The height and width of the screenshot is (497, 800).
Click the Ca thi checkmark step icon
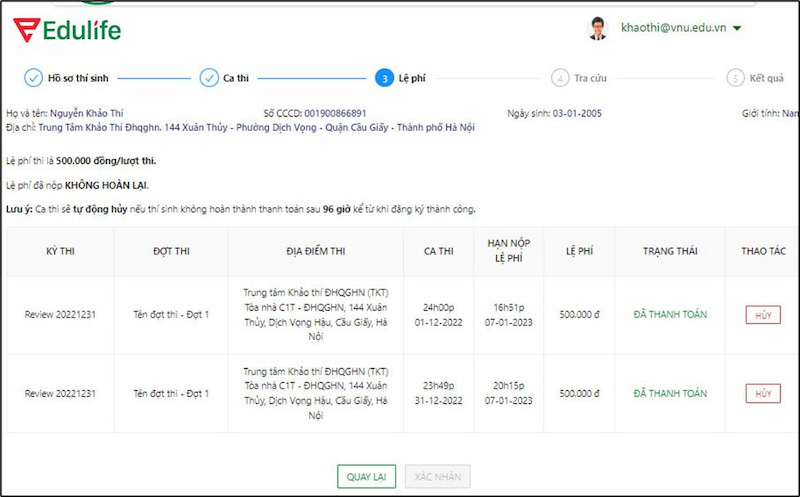click(208, 78)
